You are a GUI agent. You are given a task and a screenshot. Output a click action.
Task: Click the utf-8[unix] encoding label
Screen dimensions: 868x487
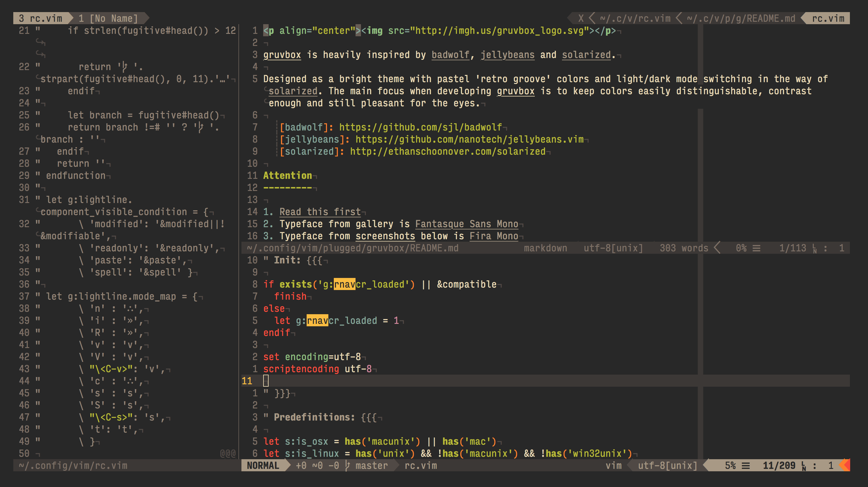(667, 466)
